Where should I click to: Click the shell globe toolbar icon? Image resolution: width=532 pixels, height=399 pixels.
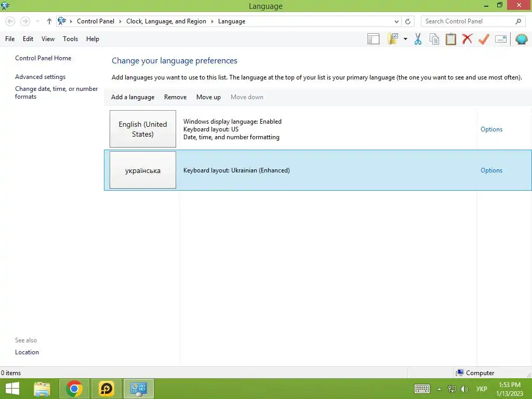point(522,39)
